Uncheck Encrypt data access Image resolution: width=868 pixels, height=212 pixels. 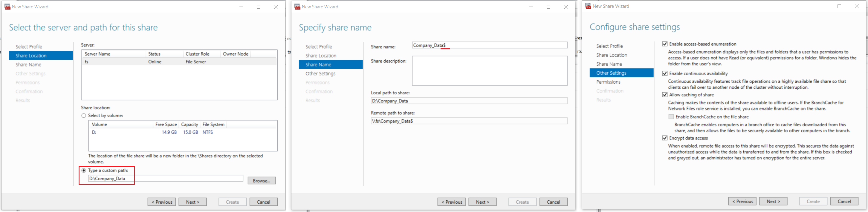664,138
